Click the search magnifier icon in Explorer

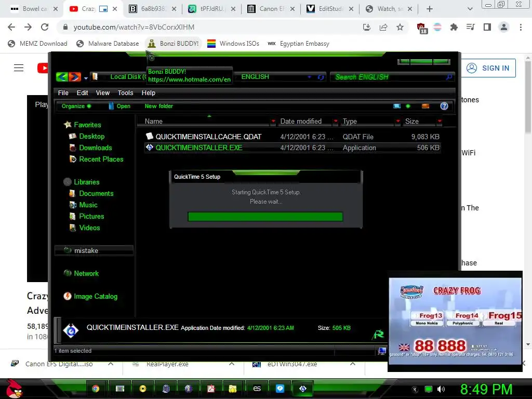pos(449,77)
